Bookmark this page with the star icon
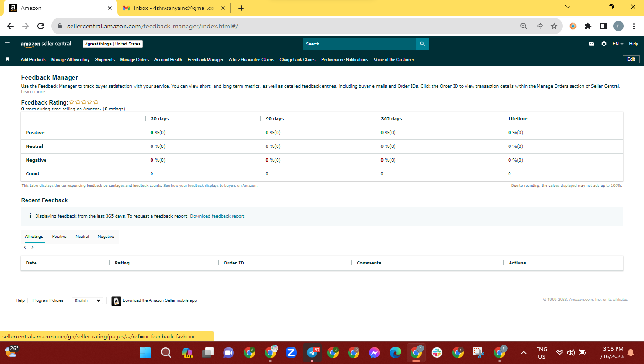The height and width of the screenshot is (364, 644). (x=554, y=26)
